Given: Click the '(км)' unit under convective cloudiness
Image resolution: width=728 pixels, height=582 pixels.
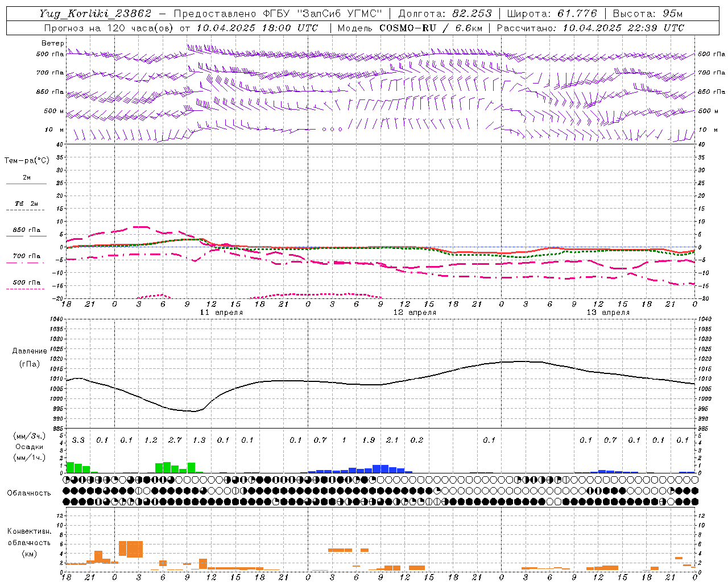Looking at the screenshot, I should [x=29, y=554].
